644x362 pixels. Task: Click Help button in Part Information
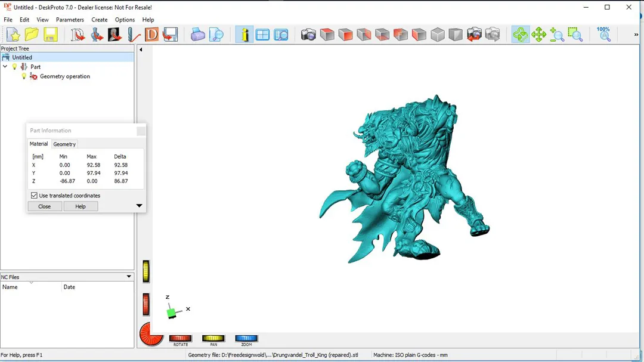point(80,206)
